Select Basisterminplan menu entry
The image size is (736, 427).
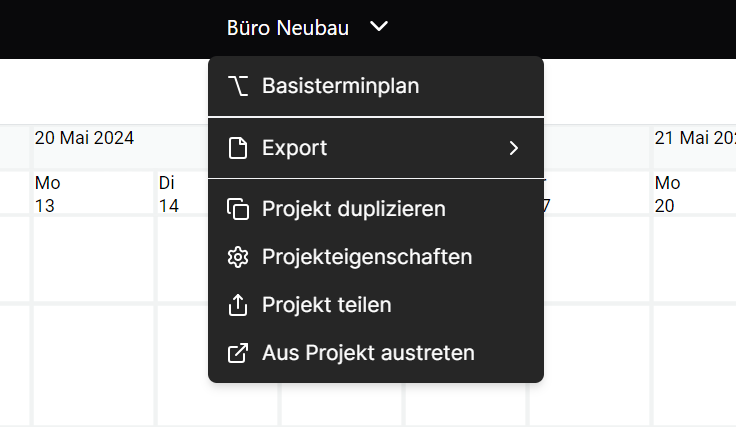click(x=376, y=86)
